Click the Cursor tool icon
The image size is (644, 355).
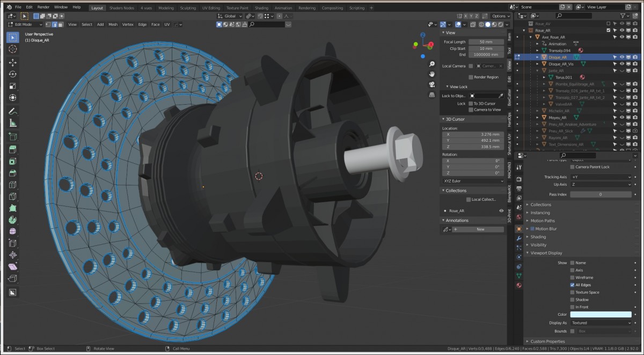coord(13,49)
